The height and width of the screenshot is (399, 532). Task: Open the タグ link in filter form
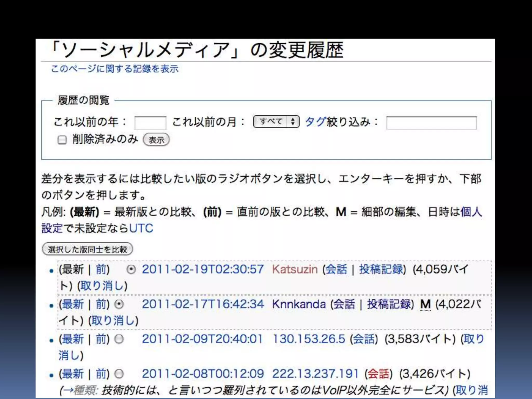pos(315,122)
